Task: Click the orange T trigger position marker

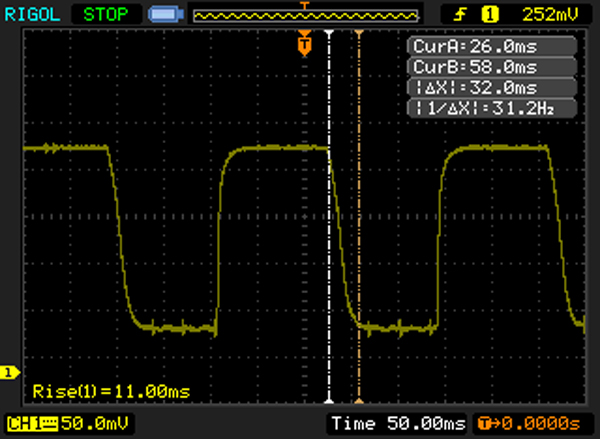Action: pos(305,44)
